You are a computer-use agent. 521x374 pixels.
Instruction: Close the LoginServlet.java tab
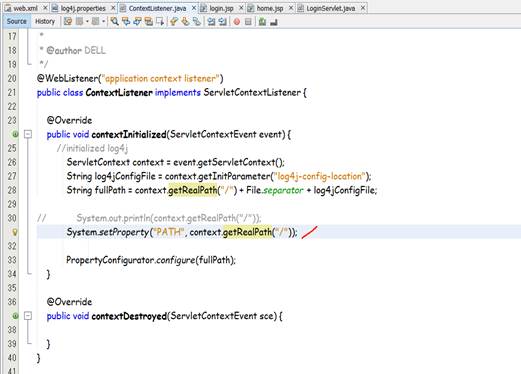click(363, 8)
